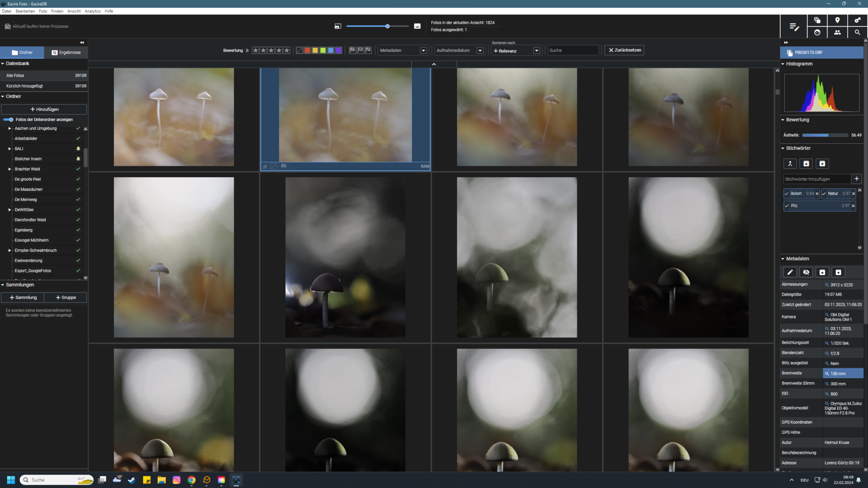Image resolution: width=868 pixels, height=488 pixels.
Task: Collapse the left panel with double-arrow
Action: pyautogui.click(x=82, y=42)
